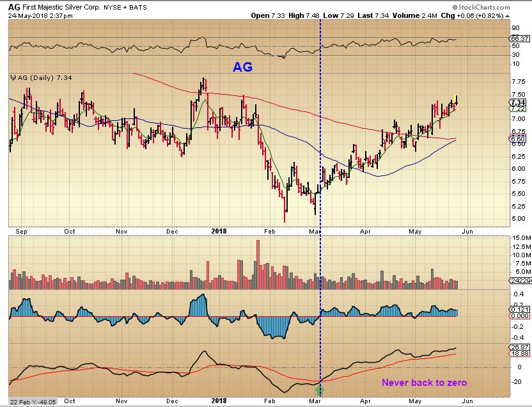Click the big blue 'AG' annotation text
The width and height of the screenshot is (532, 407).
point(242,67)
